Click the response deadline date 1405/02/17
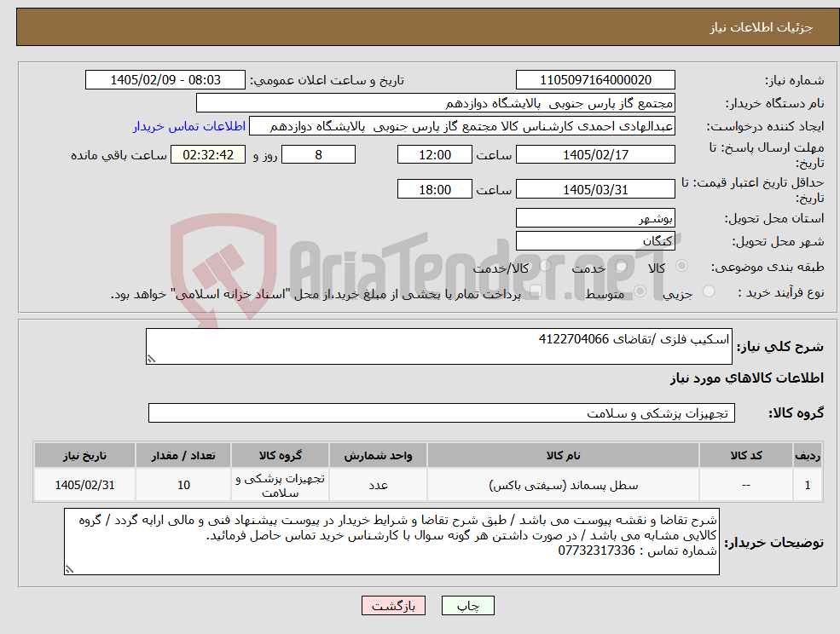This screenshot has height=634, width=840. pyautogui.click(x=595, y=155)
